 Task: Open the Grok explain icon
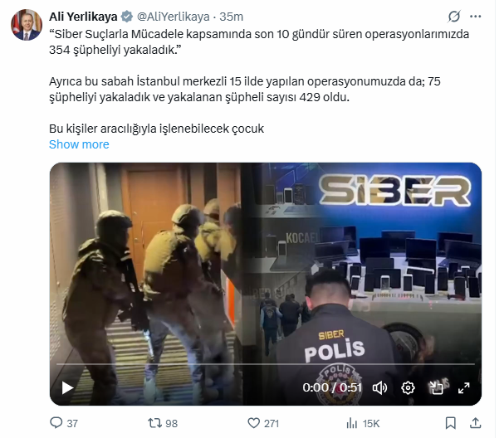click(454, 17)
